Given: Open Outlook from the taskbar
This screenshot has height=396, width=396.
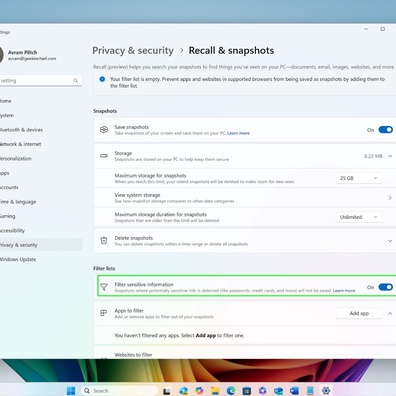Looking at the screenshot, I should 278,391.
